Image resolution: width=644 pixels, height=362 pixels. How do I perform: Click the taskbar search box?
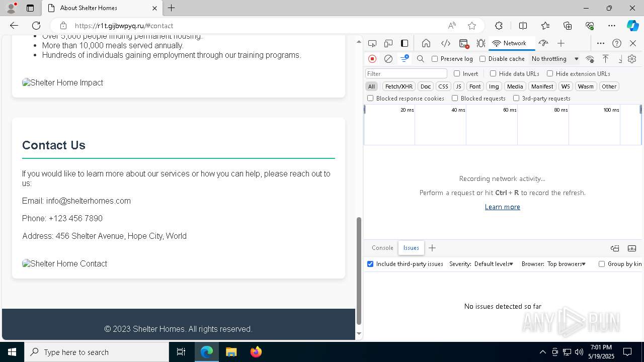[97, 352]
